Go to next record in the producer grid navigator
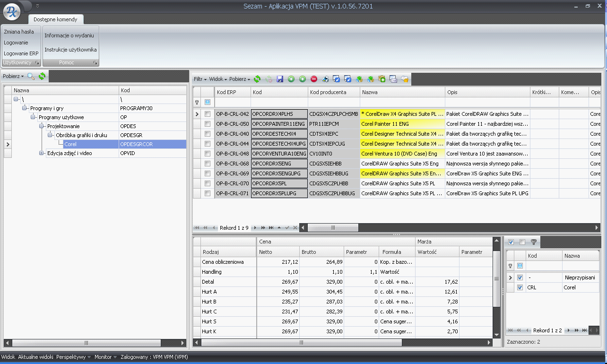Image resolution: width=607 pixels, height=364 pixels. point(570,330)
